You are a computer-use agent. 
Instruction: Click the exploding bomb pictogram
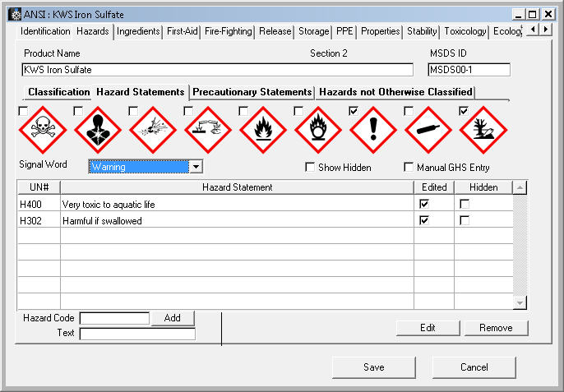click(x=153, y=130)
